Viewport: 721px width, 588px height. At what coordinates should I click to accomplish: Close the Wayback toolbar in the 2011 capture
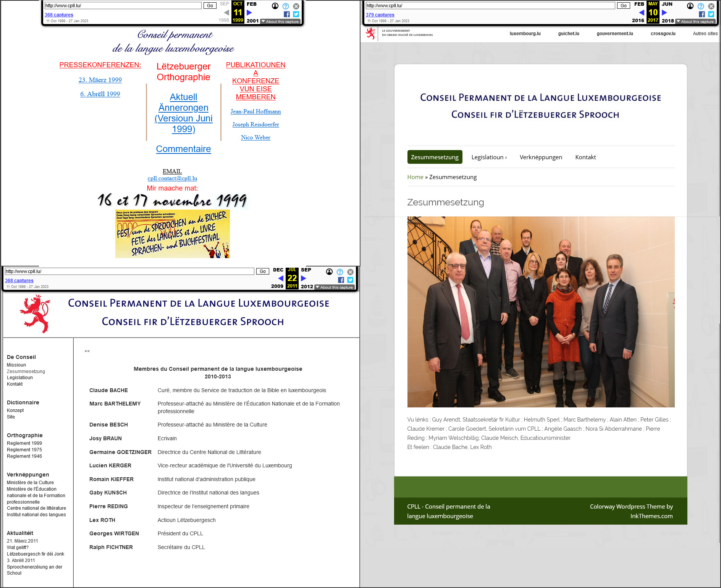point(350,272)
